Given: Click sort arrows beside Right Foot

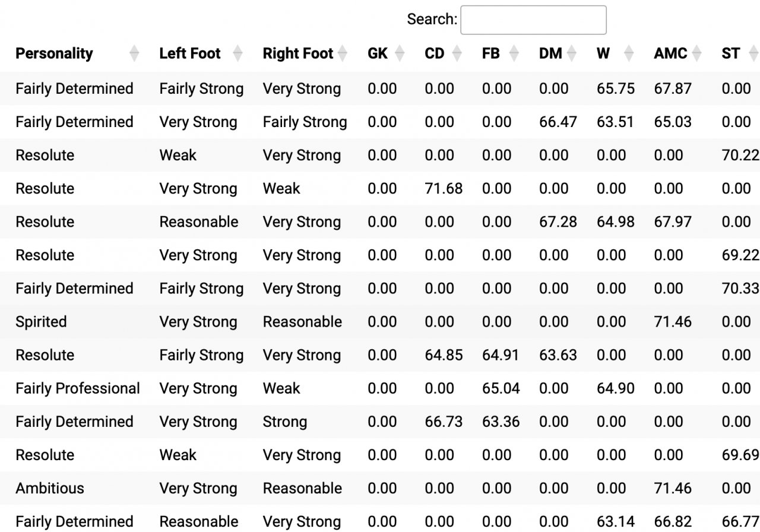Looking at the screenshot, I should (x=342, y=53).
